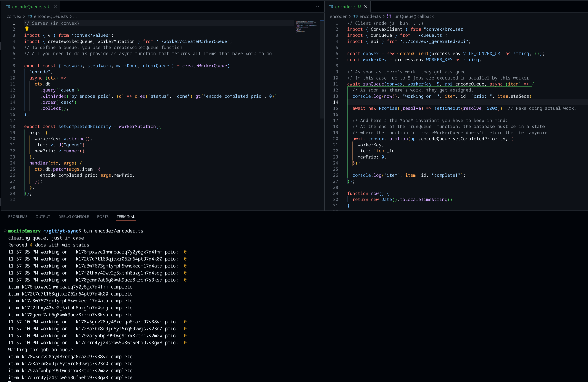Switch to the PROBLEMS panel tab
The image size is (588, 382).
18,216
